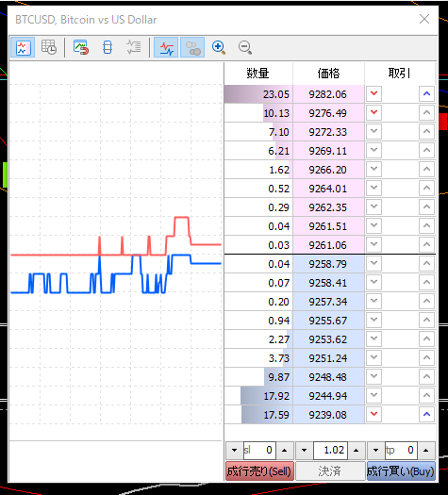Zoom in with the magnifier plus icon
This screenshot has height=495, width=448.
(x=219, y=48)
